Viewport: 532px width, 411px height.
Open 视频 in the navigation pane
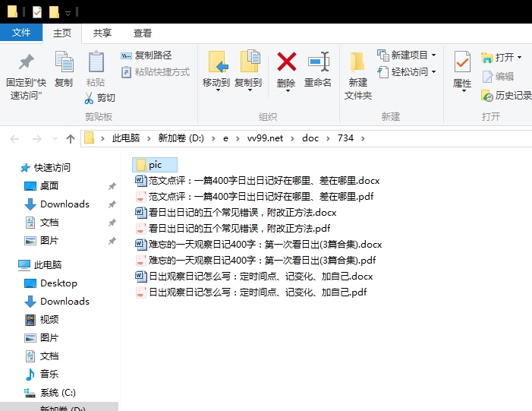pos(42,320)
